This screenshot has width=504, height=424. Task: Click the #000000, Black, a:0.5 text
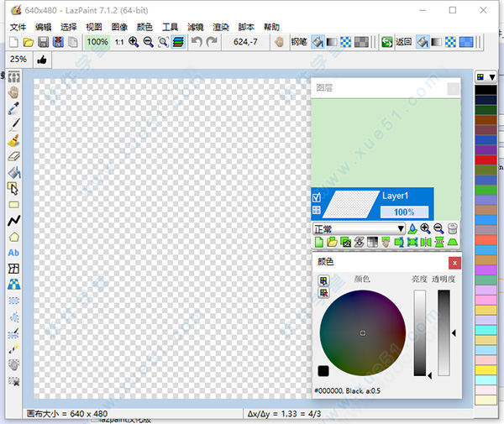348,391
